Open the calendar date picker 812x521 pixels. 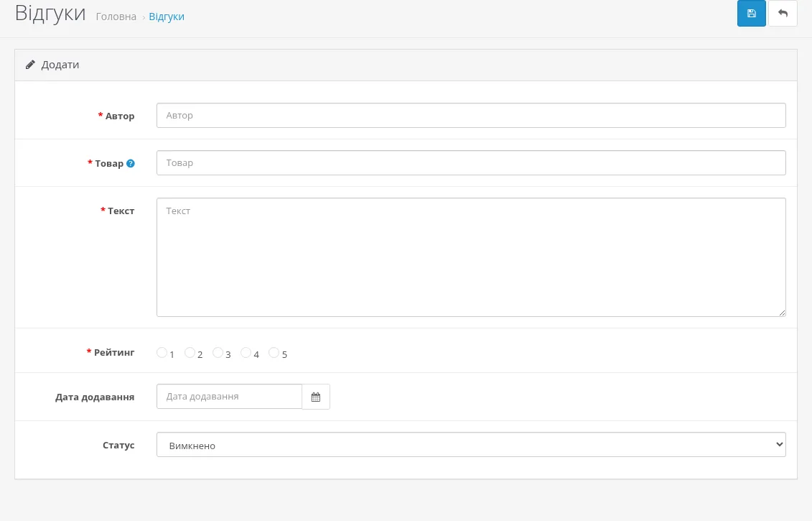click(316, 397)
